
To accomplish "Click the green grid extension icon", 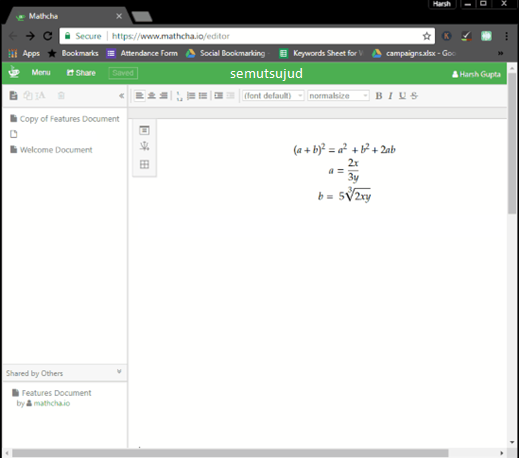I will 486,36.
